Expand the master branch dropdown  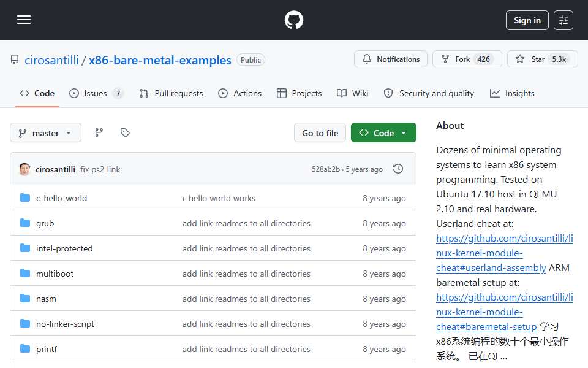[x=45, y=133]
